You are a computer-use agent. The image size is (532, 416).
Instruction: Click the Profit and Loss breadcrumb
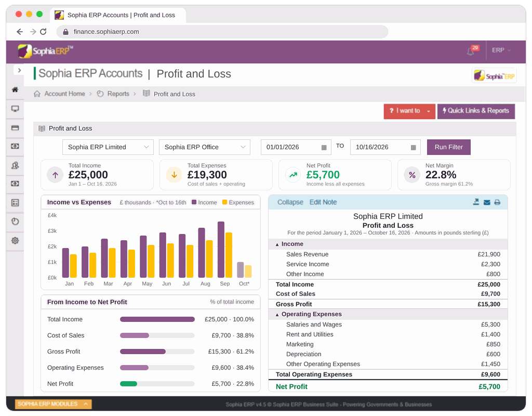pos(175,94)
